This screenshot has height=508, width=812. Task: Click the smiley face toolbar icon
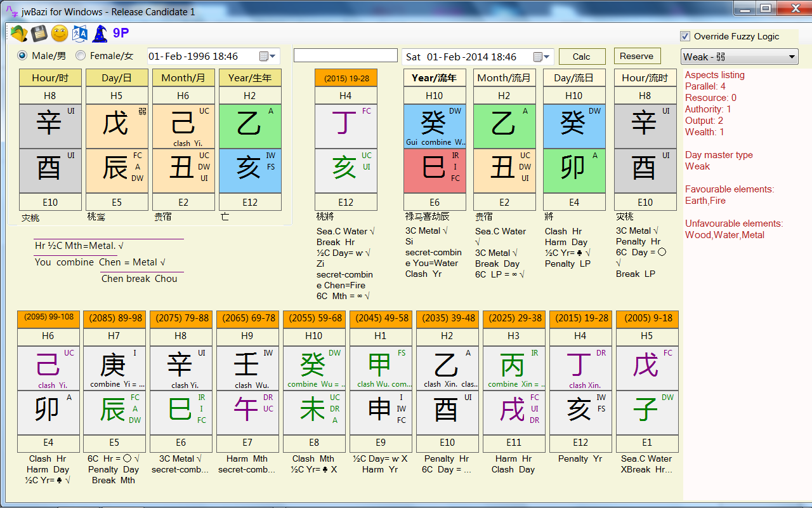[x=58, y=33]
